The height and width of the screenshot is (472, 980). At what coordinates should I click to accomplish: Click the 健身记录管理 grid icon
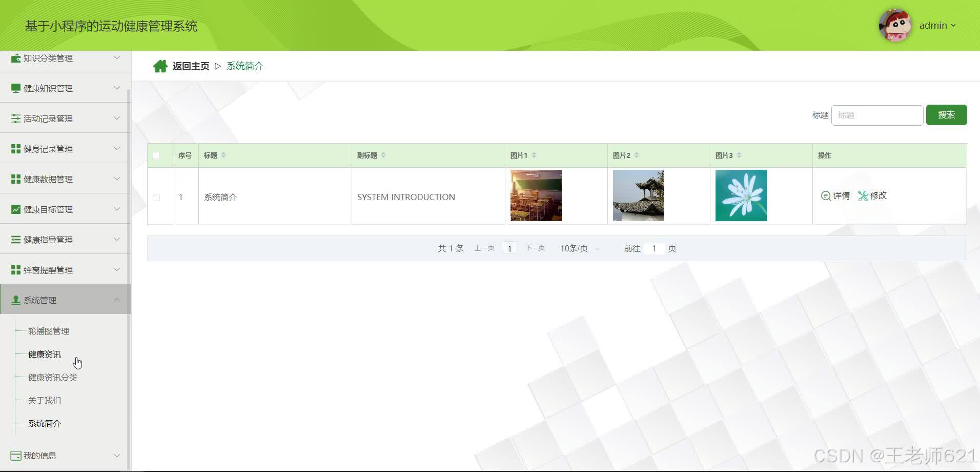pos(16,149)
